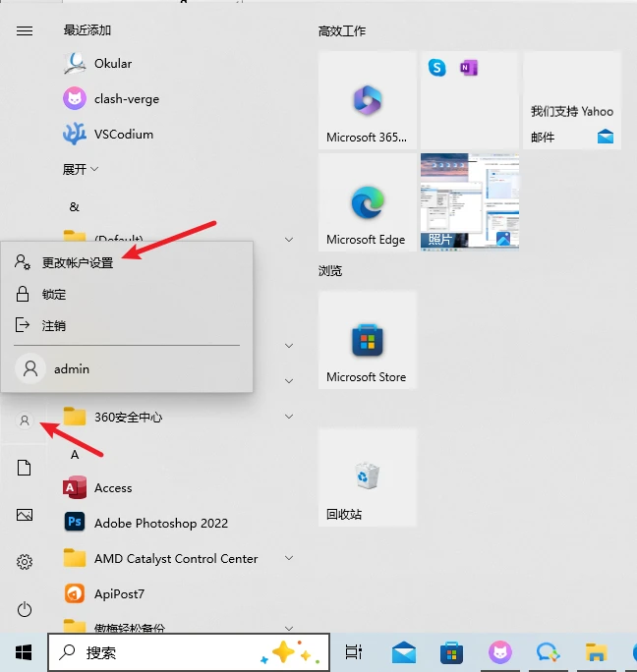Open Settings gear in the Start sidebar
This screenshot has height=672, width=637.
click(25, 561)
